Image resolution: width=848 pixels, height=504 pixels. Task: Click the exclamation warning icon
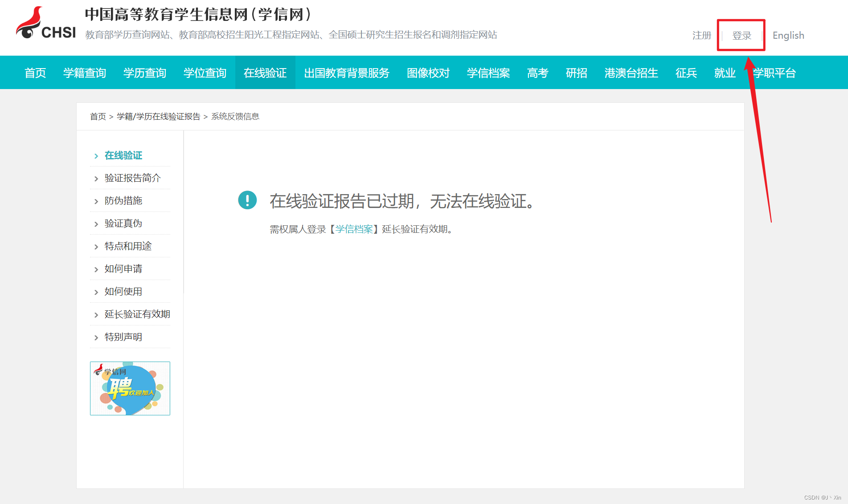(x=247, y=200)
